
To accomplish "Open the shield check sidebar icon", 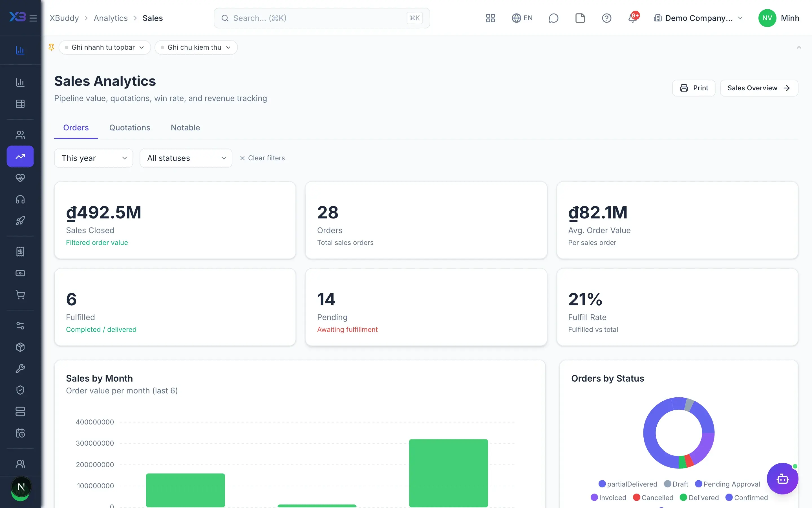I will click(20, 390).
